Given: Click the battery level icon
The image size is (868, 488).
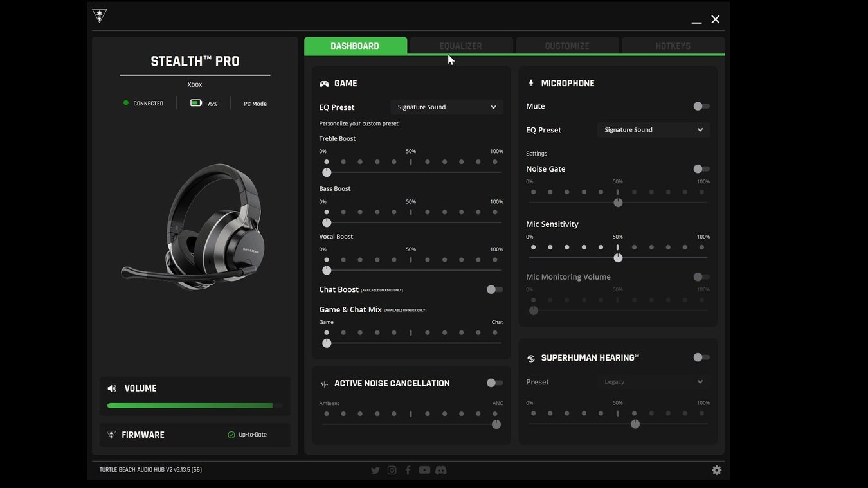Looking at the screenshot, I should tap(196, 103).
